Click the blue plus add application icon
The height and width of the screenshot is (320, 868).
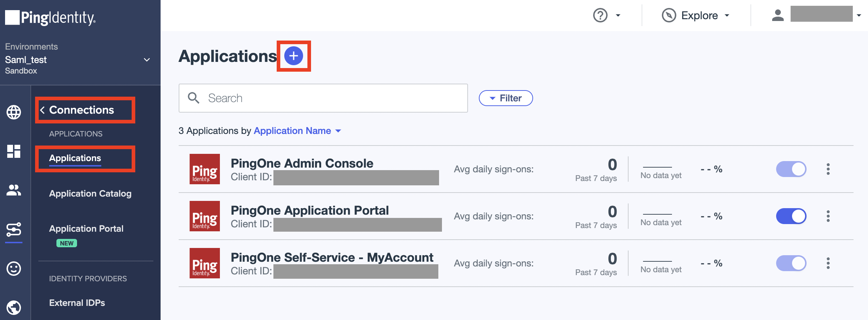294,56
